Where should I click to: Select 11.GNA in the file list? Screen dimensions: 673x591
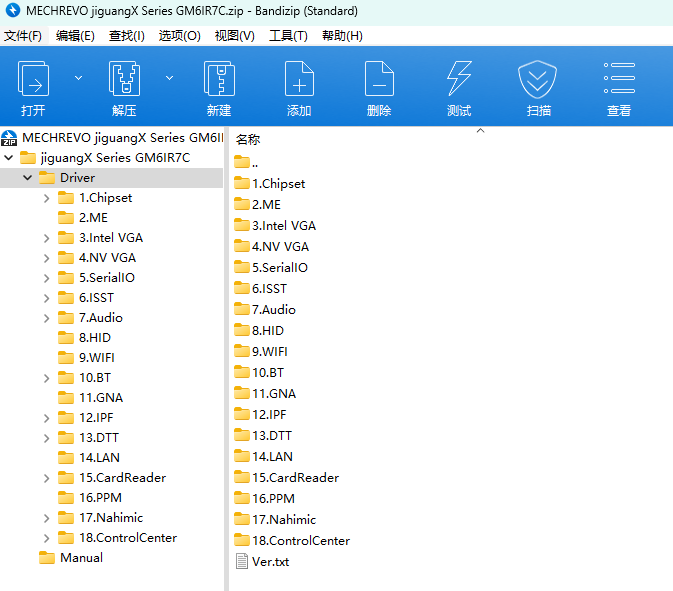[x=265, y=394]
